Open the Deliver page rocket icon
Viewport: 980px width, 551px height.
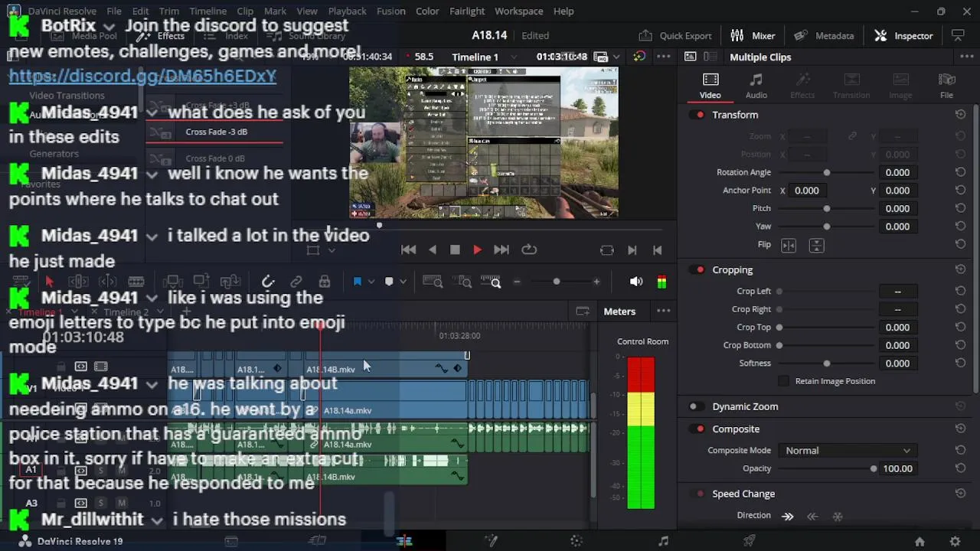(x=750, y=541)
